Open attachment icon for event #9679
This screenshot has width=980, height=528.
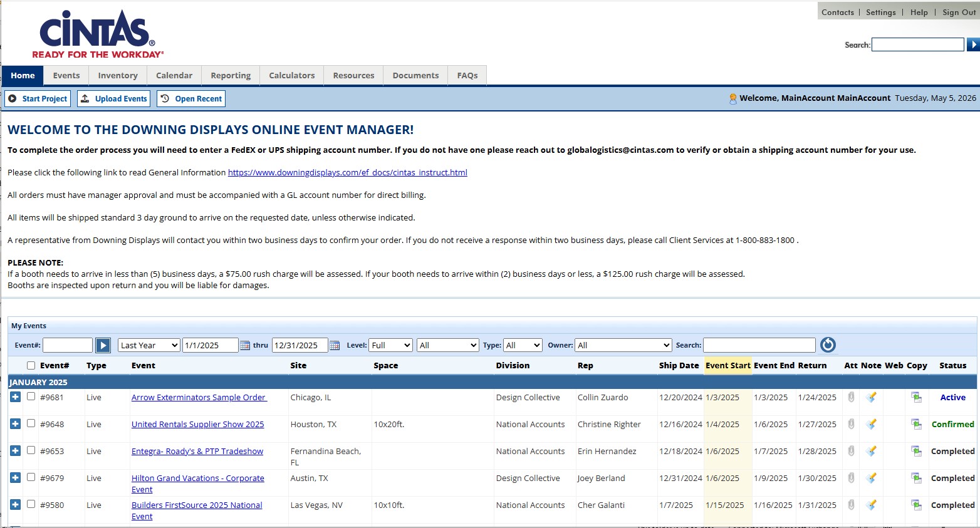[851, 478]
